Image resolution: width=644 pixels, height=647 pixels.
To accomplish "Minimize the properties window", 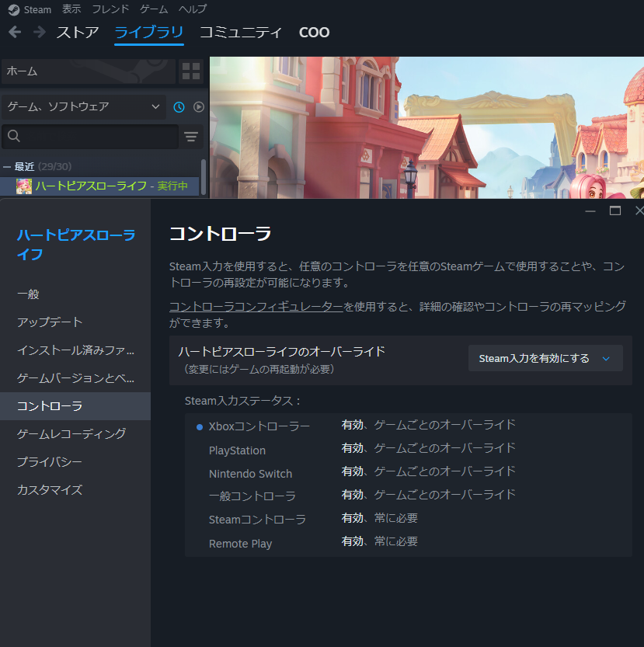I will click(x=590, y=210).
